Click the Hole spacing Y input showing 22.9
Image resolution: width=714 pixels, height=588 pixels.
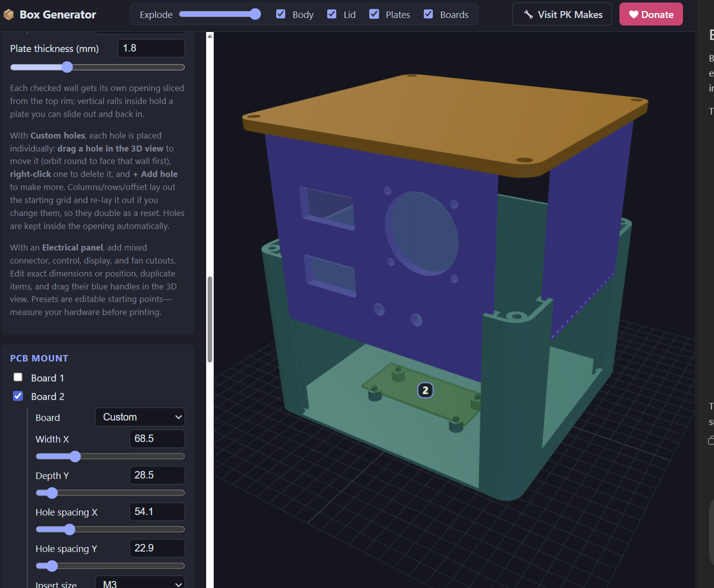coord(157,548)
